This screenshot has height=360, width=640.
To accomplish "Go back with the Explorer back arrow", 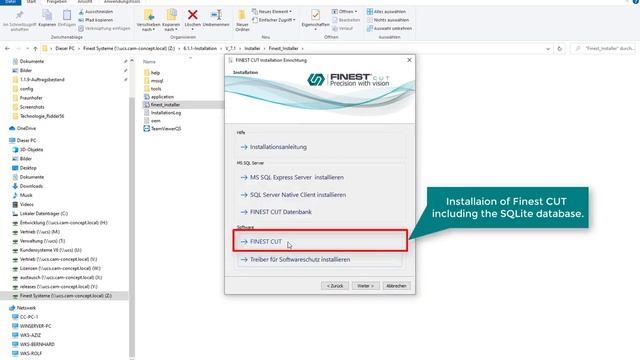I will (x=7, y=49).
